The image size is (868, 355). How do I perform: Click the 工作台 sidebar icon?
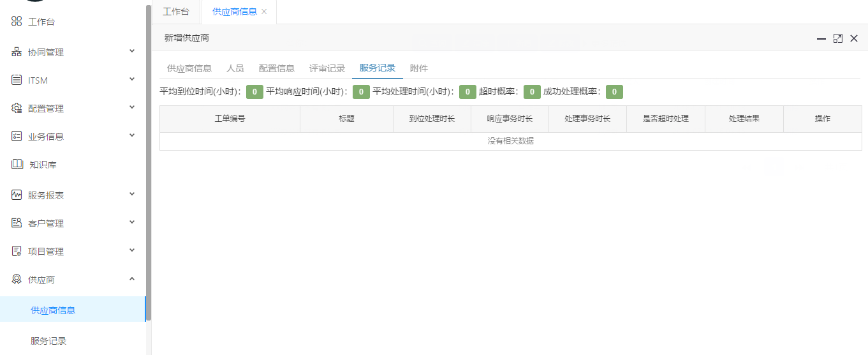coord(17,22)
